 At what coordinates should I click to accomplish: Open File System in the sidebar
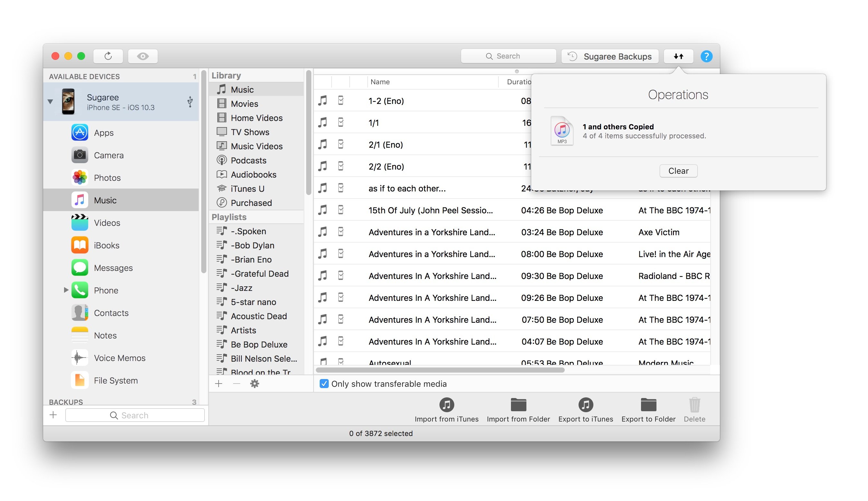(121, 380)
